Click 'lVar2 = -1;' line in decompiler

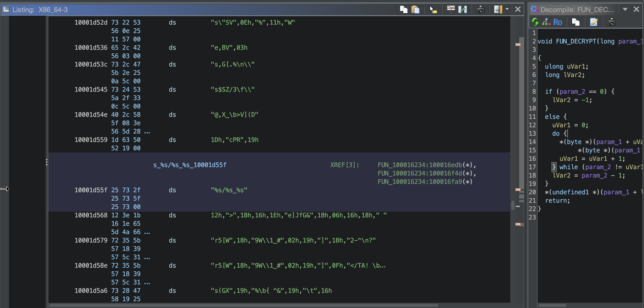pos(572,100)
